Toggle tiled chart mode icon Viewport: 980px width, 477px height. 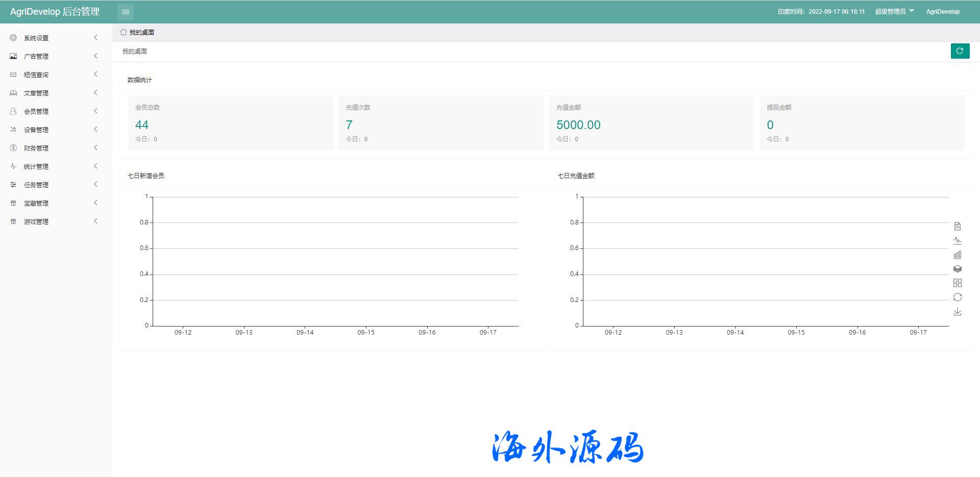[x=958, y=283]
